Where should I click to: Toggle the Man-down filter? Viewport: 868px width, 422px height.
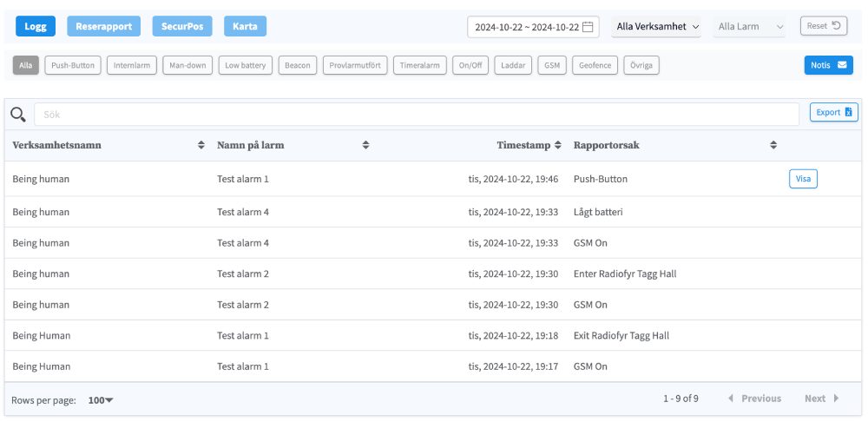click(187, 65)
